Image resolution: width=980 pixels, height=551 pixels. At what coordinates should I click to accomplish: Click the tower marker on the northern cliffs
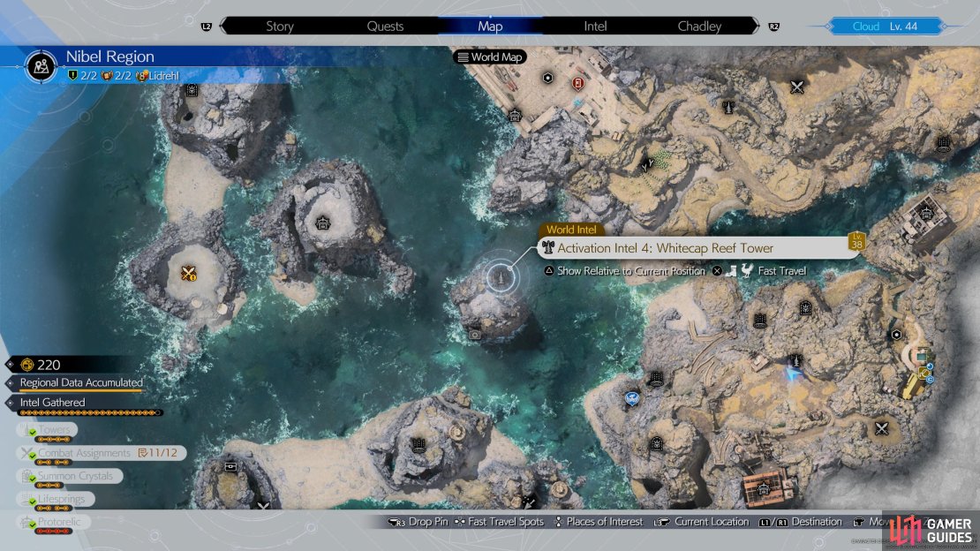(728, 107)
